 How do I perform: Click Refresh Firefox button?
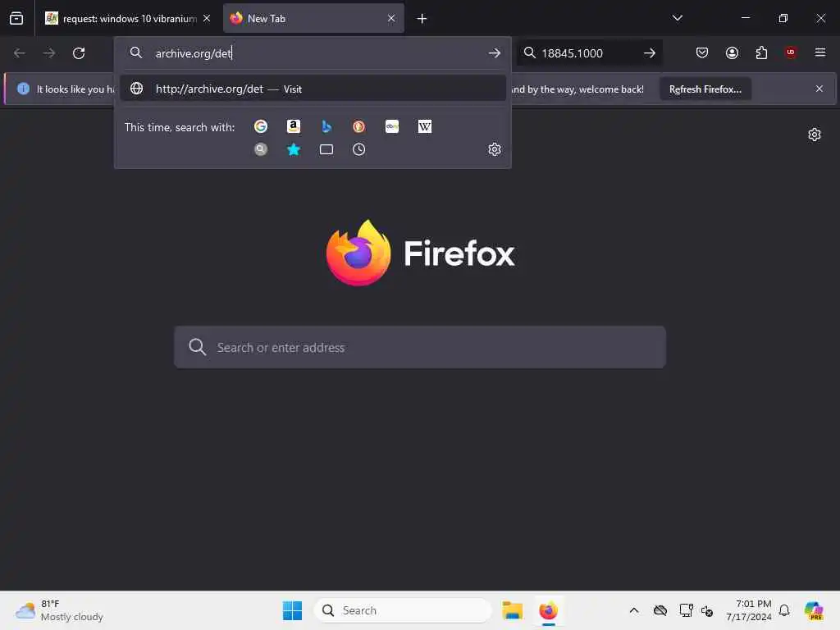pyautogui.click(x=705, y=89)
